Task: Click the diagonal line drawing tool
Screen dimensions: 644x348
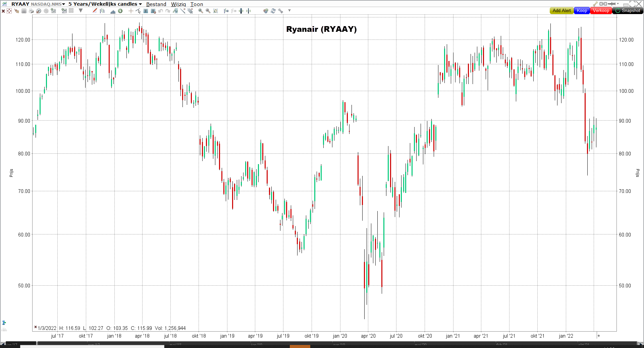Action: [183, 11]
